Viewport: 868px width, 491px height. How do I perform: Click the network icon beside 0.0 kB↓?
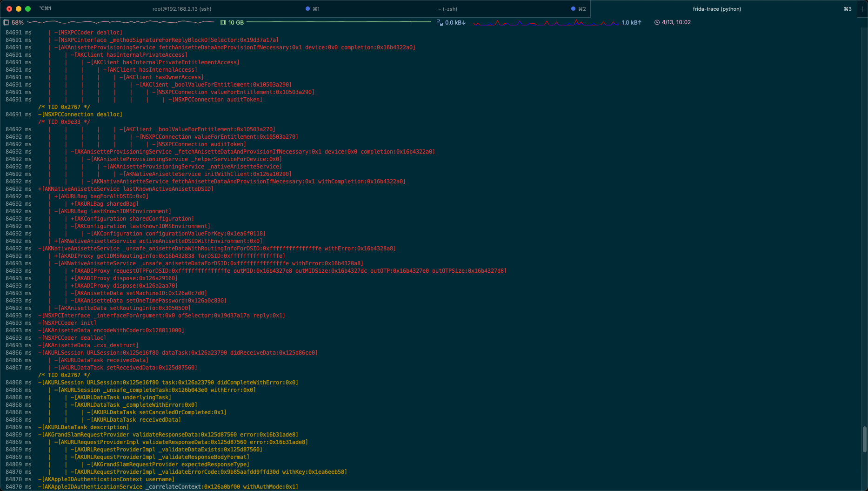click(x=440, y=22)
